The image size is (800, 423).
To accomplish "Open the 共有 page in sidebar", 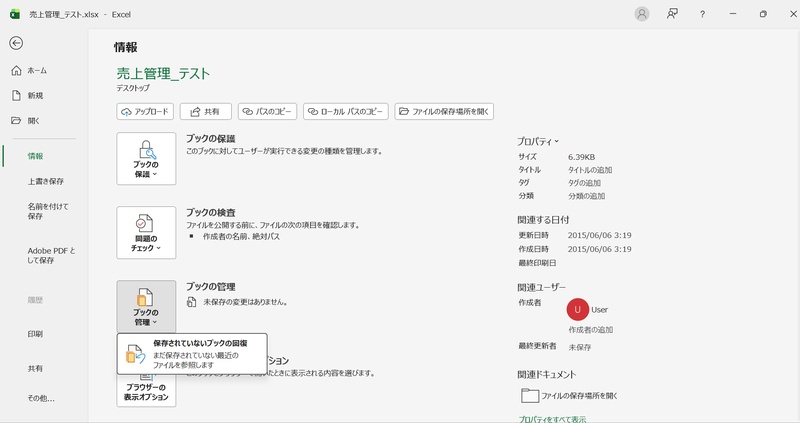I will [35, 368].
